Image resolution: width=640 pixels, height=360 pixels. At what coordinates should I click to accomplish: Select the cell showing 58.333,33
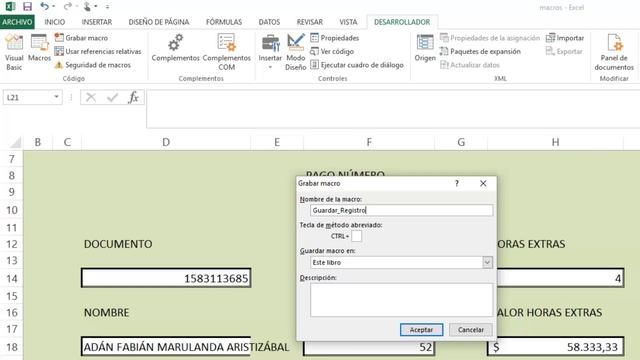click(555, 347)
